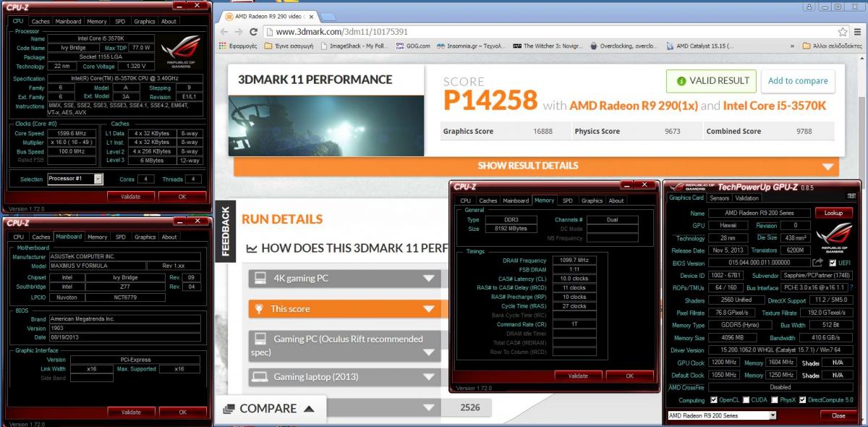Open Graphics tab in Mainboard CPU-Z window
This screenshot has height=427, width=868.
point(145,237)
